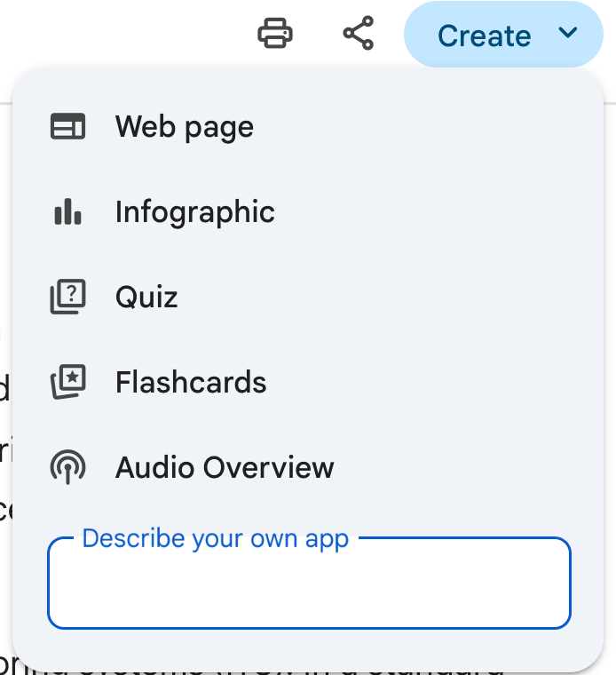This screenshot has width=616, height=675.
Task: Click empty space right of the Web page option
Action: click(x=426, y=127)
